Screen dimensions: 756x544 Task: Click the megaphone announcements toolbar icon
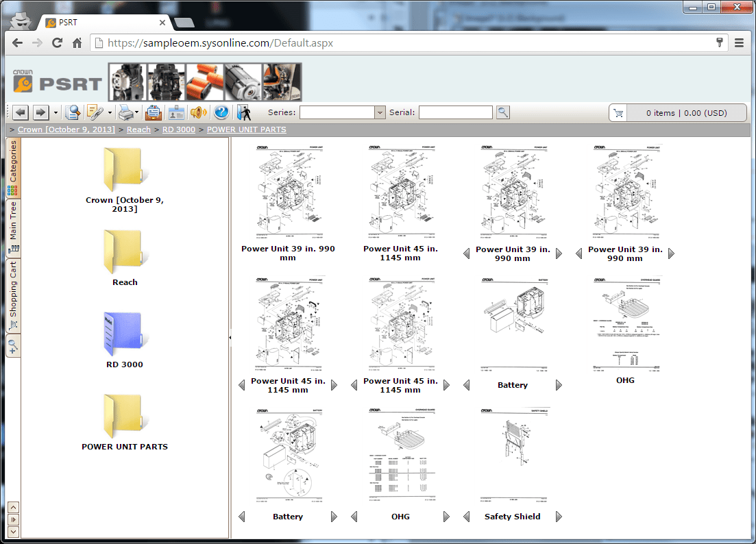198,113
